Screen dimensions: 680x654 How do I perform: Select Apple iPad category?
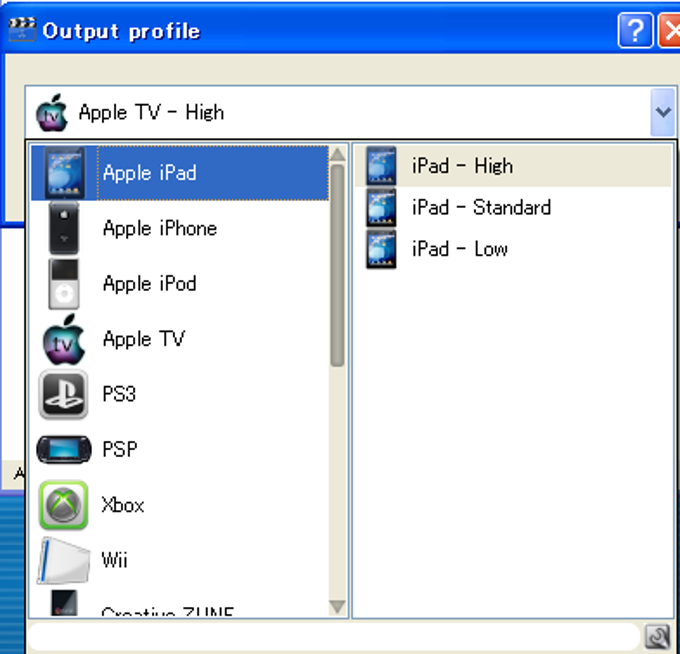point(180,173)
